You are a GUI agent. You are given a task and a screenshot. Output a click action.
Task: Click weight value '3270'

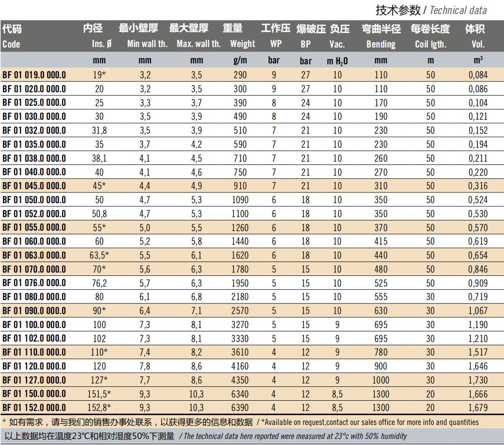pyautogui.click(x=240, y=324)
